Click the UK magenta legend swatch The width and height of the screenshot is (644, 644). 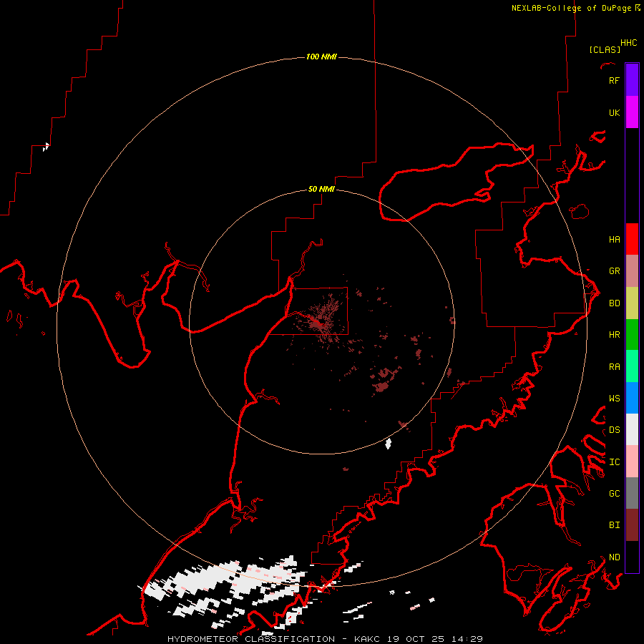click(x=632, y=112)
